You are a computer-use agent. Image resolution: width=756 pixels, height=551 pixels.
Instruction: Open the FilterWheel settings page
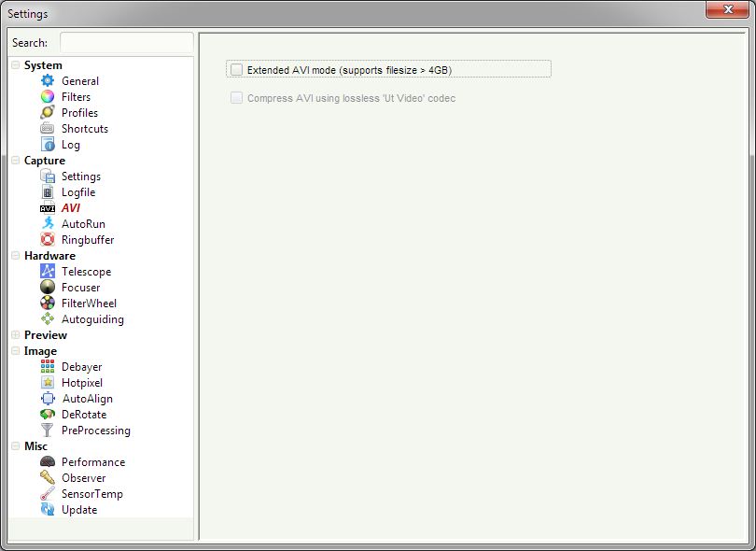tap(89, 304)
